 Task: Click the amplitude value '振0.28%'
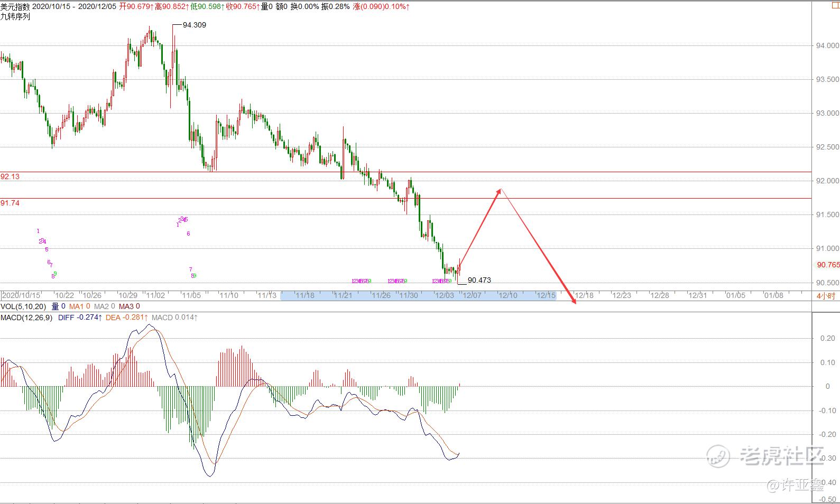[336, 6]
